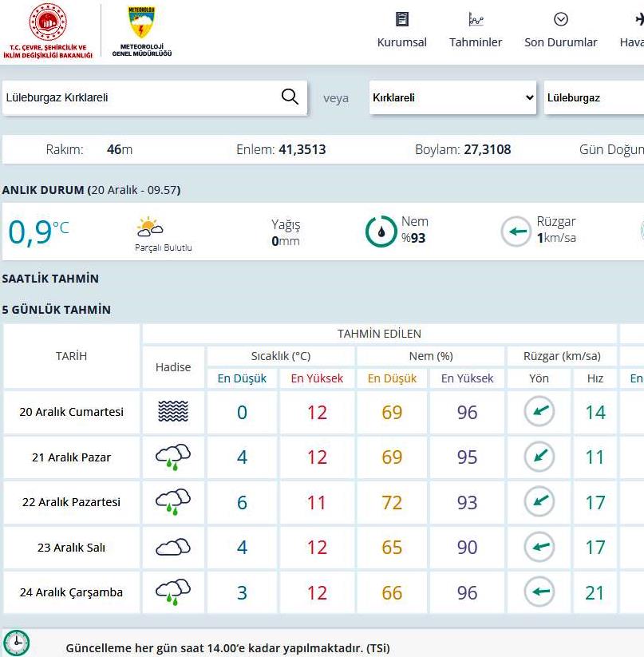Click wind speed 21 for 24 Aralık
The height and width of the screenshot is (657, 644).
(x=595, y=593)
